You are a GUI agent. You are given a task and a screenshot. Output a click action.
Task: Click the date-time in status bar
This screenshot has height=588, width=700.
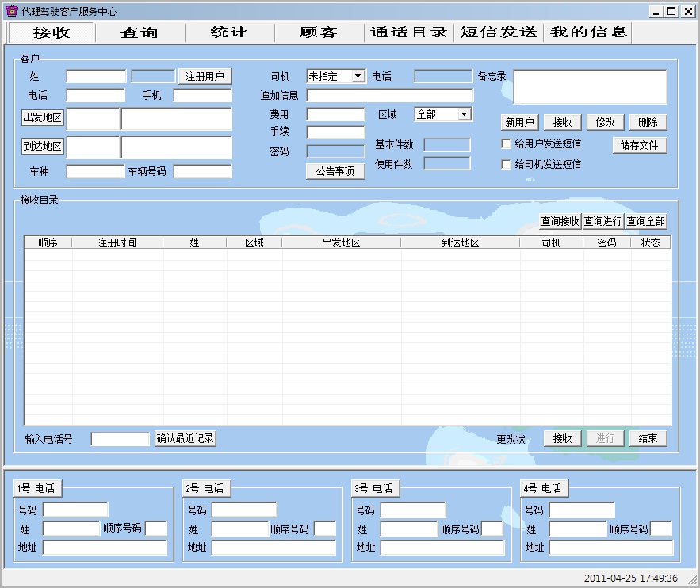pos(631,578)
